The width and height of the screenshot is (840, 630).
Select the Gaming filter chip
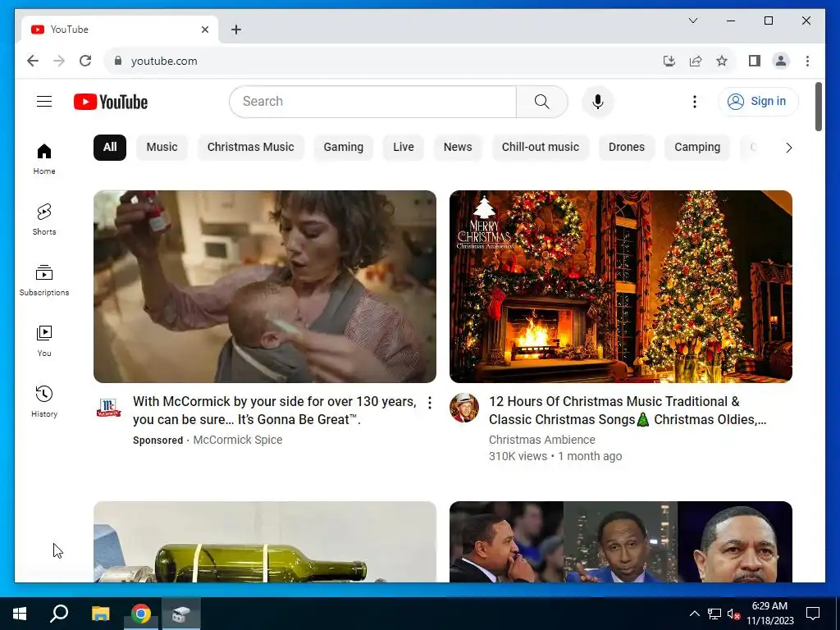point(344,148)
